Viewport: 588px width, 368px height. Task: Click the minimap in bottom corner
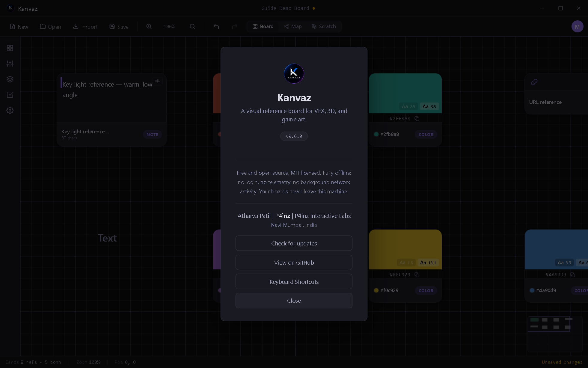555,334
